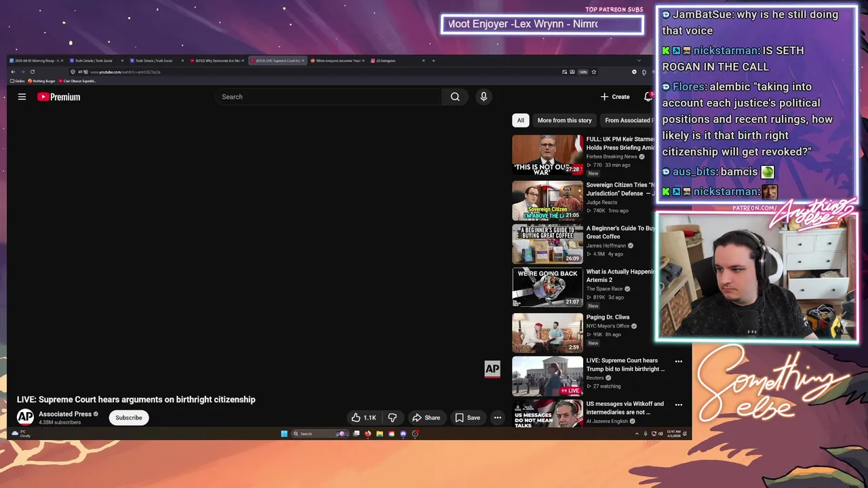Switch to Why Democrats Are tab
The image size is (868, 488).
pyautogui.click(x=217, y=60)
